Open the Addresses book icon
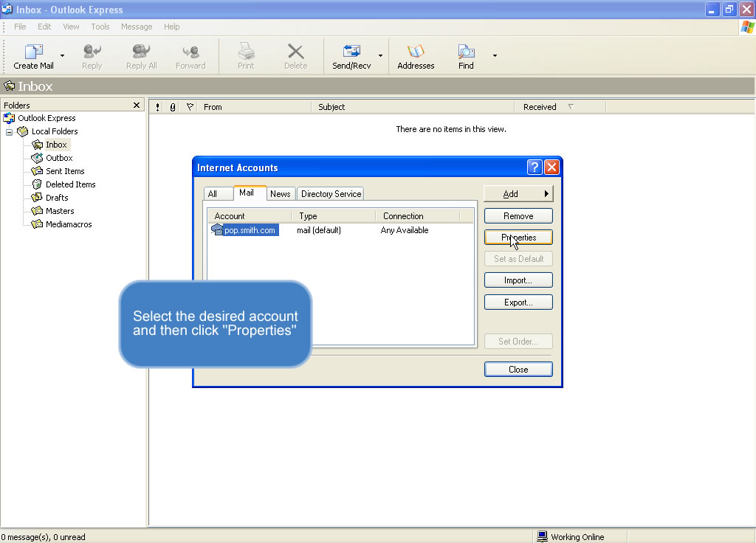The width and height of the screenshot is (756, 543). click(416, 52)
